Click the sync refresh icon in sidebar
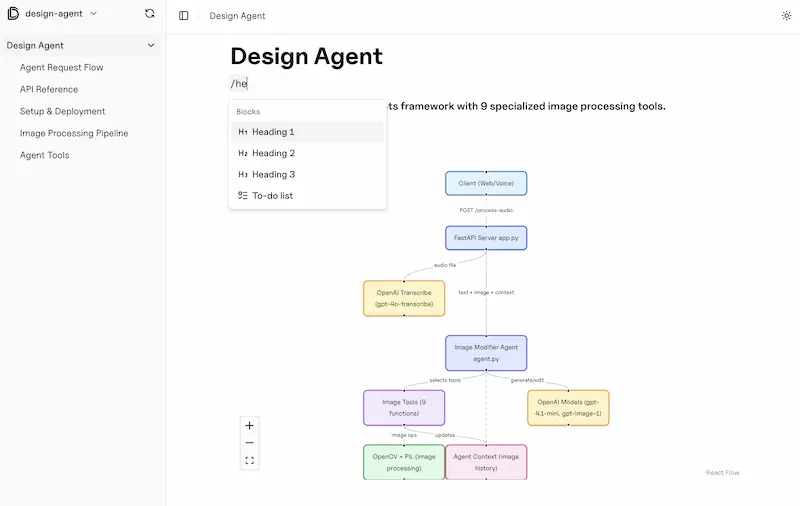This screenshot has height=506, width=800. 149,13
